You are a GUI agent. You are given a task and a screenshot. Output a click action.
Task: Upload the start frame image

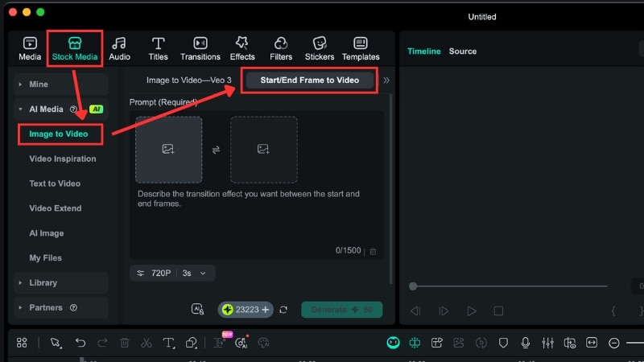tap(168, 150)
